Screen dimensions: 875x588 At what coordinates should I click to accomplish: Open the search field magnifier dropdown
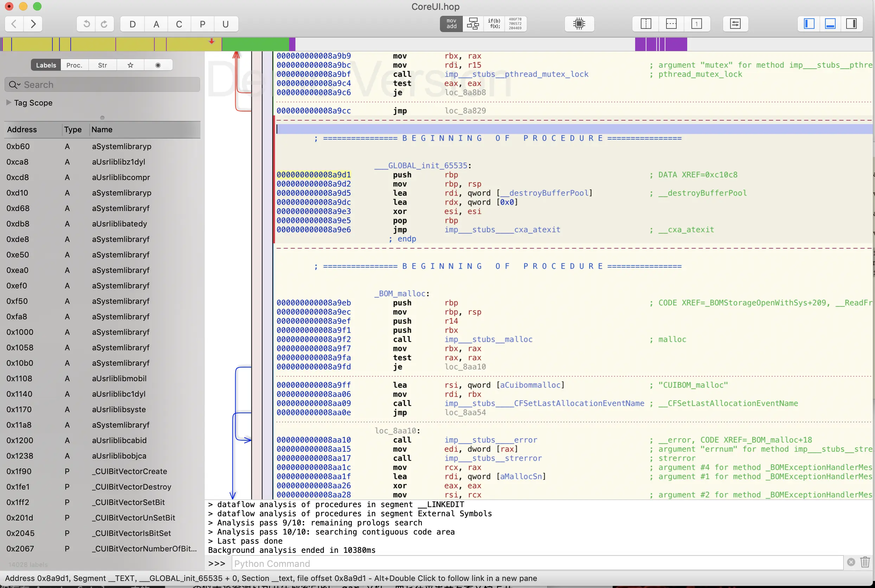coord(14,85)
